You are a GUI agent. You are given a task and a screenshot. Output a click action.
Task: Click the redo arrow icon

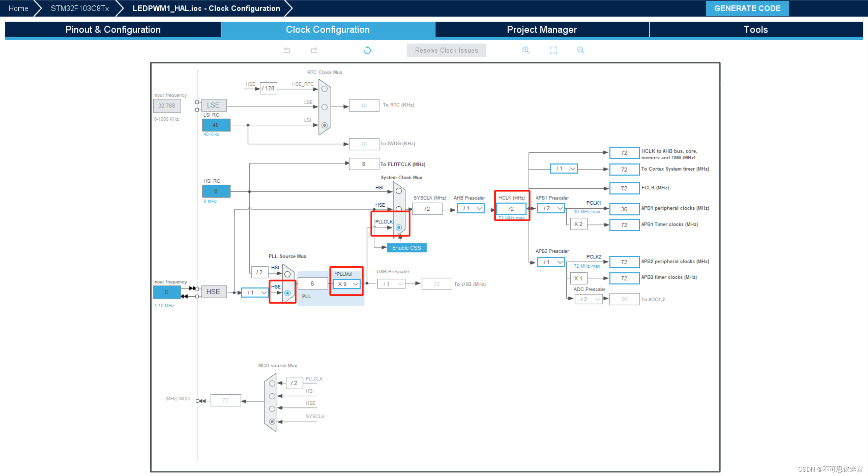pyautogui.click(x=314, y=50)
